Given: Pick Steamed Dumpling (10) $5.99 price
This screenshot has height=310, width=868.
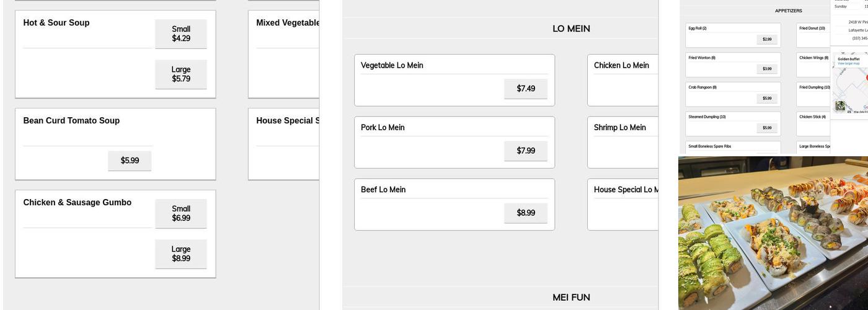Looking at the screenshot, I should [x=767, y=128].
